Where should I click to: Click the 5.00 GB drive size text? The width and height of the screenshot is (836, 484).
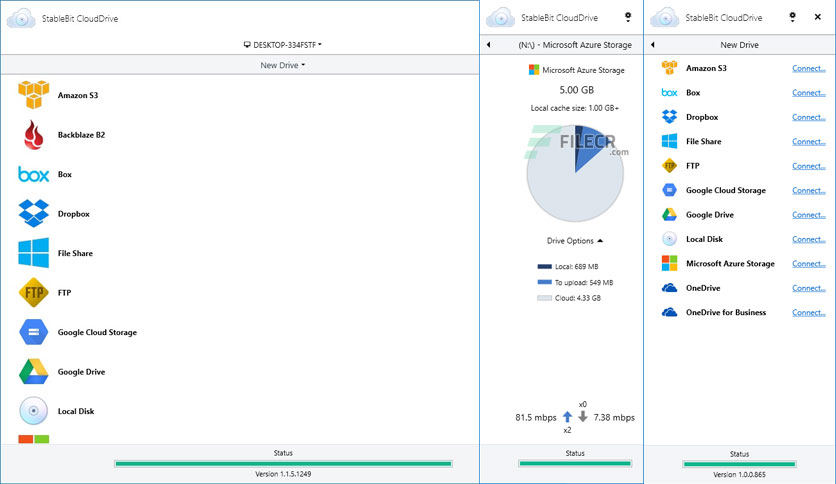click(x=576, y=90)
